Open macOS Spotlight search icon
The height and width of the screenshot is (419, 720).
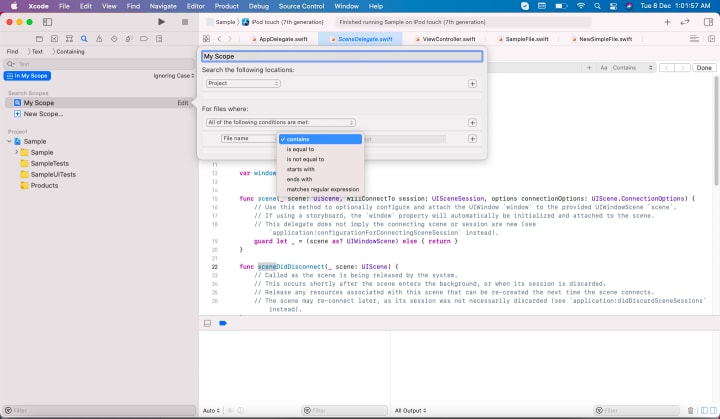(597, 6)
